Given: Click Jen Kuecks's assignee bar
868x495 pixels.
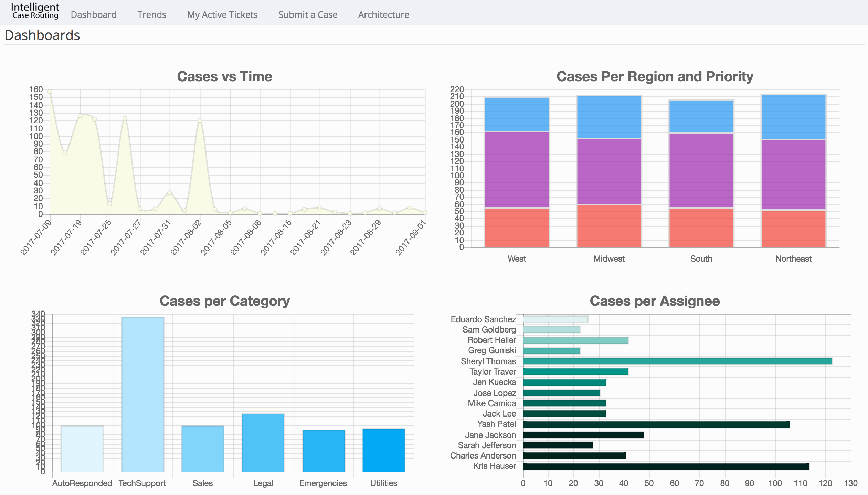Looking at the screenshot, I should (x=564, y=382).
